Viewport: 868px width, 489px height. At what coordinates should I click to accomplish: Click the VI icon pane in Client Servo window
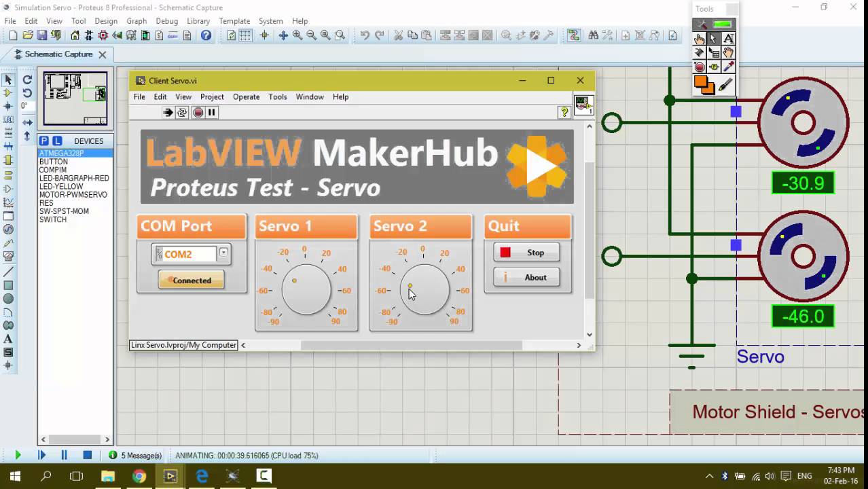[x=583, y=105]
